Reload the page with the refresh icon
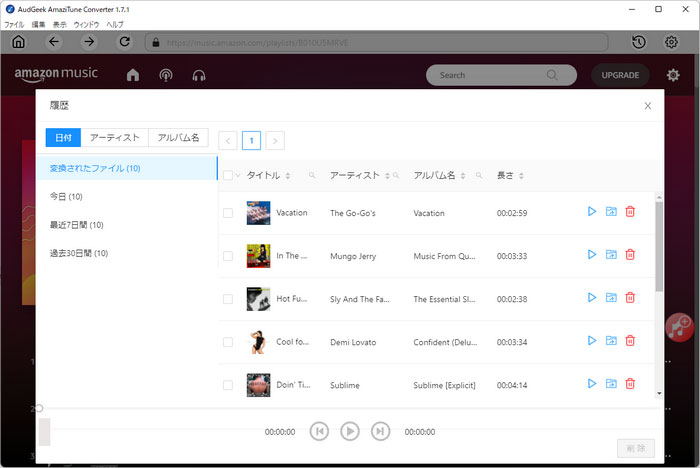 125,42
